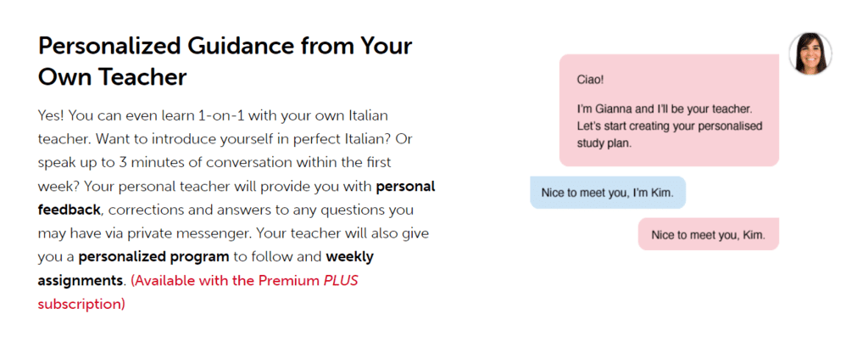Select the blue 'I'm Kim' chat bubble
Image resolution: width=868 pixels, height=353 pixels.
pyautogui.click(x=607, y=193)
